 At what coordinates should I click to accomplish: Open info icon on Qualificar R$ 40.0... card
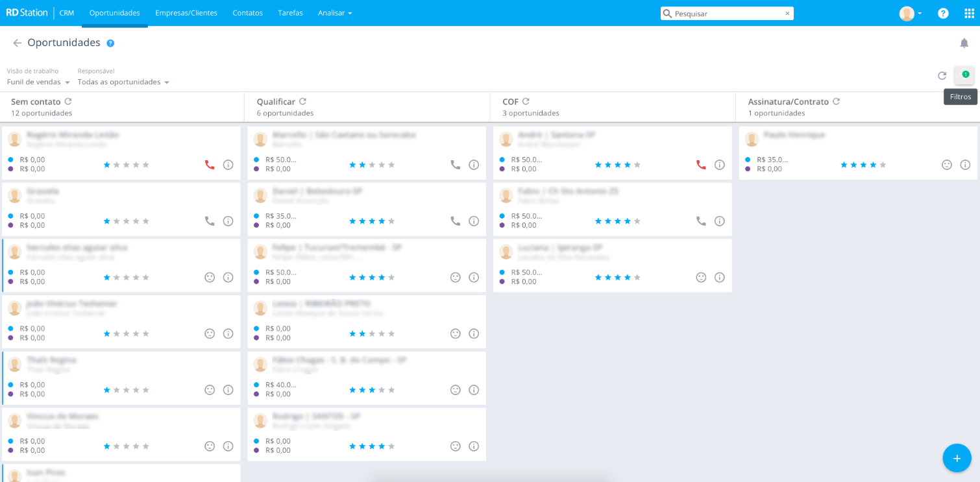click(x=474, y=390)
